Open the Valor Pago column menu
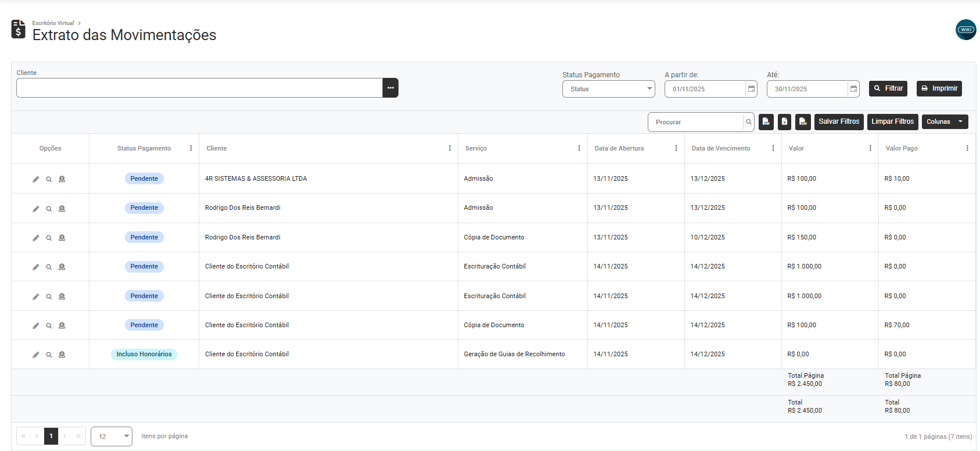980x451 pixels. click(967, 148)
